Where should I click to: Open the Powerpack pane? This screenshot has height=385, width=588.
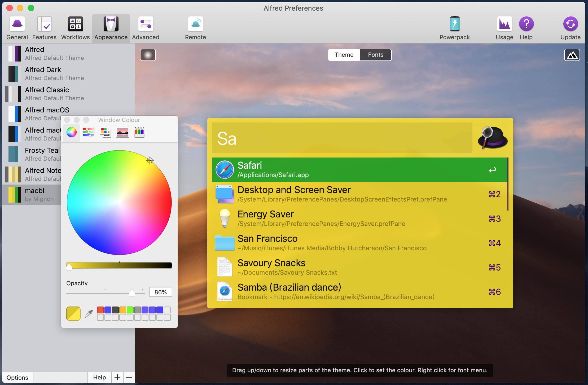point(454,28)
